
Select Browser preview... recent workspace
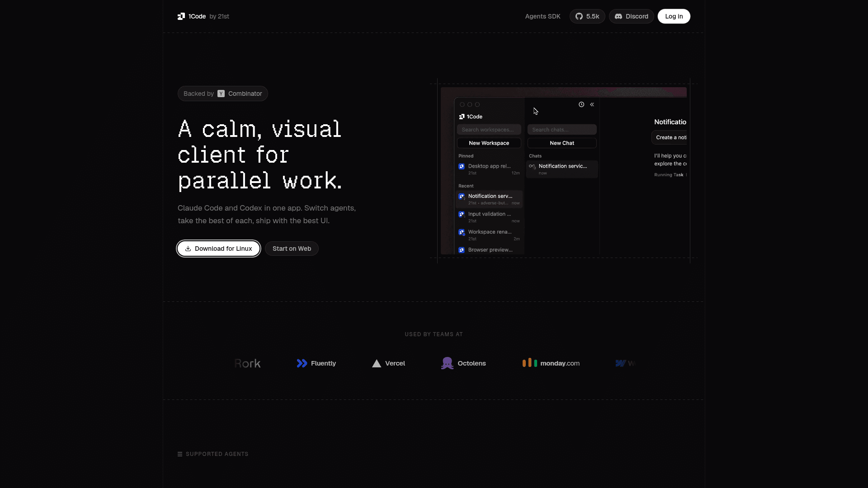point(489,250)
